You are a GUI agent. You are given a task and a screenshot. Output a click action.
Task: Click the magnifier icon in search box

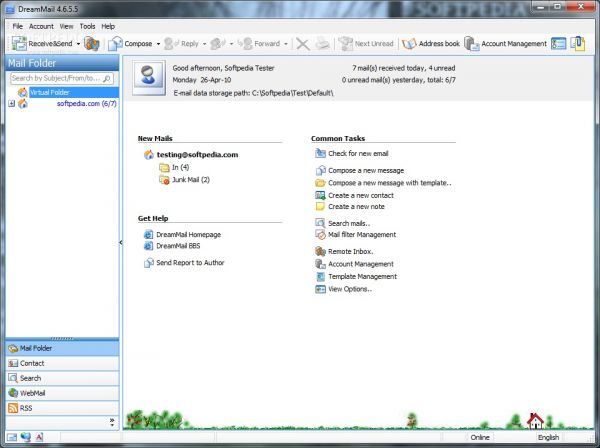click(x=110, y=77)
